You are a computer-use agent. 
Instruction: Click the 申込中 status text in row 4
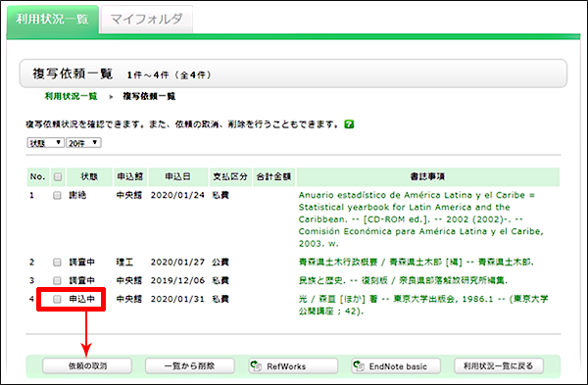[x=81, y=299]
